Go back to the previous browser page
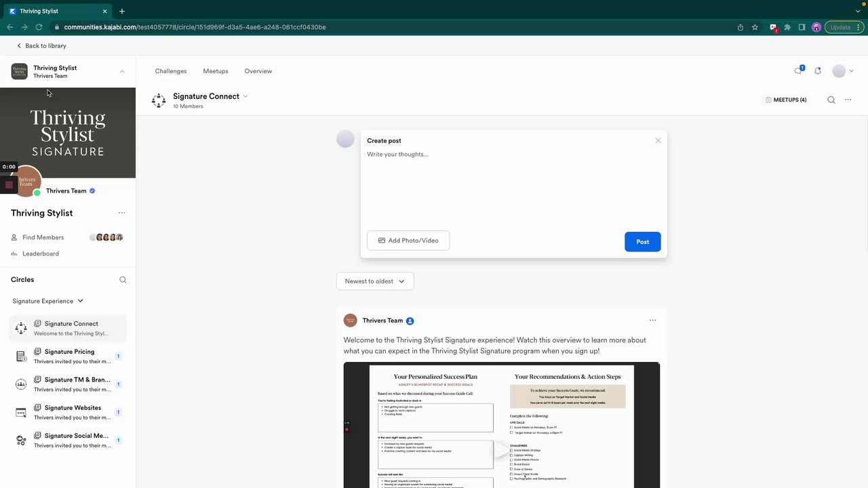Screen dimensions: 868x488 [9, 27]
